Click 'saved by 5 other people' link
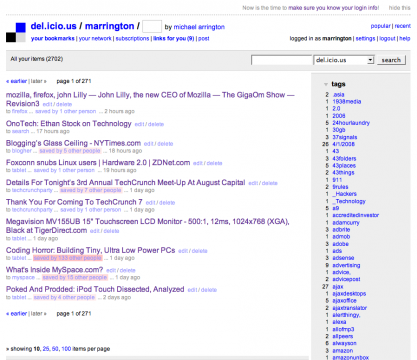This screenshot has height=360, width=417. (x=70, y=151)
